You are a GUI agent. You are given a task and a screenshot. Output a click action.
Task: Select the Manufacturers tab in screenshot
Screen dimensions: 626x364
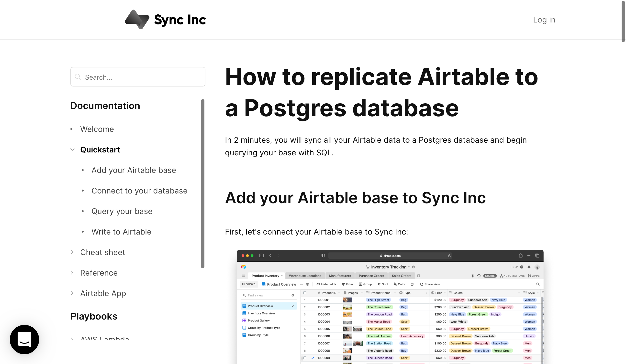tap(340, 276)
